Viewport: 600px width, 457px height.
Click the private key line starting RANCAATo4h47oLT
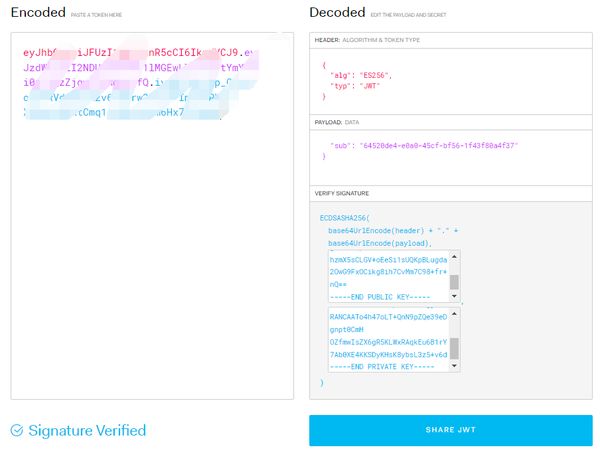click(x=388, y=317)
